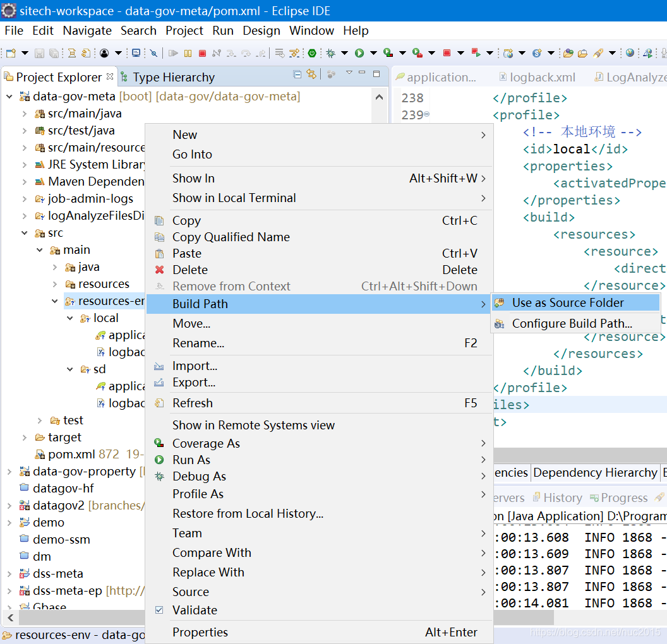Open the Window menu in menu bar
The height and width of the screenshot is (644, 667).
(x=311, y=30)
